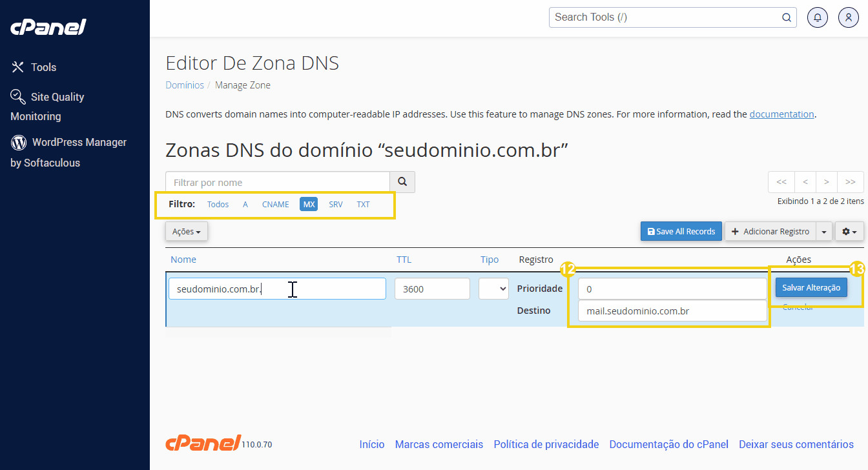Click the version number 110.0.70
This screenshot has width=868, height=470.
[x=257, y=445]
